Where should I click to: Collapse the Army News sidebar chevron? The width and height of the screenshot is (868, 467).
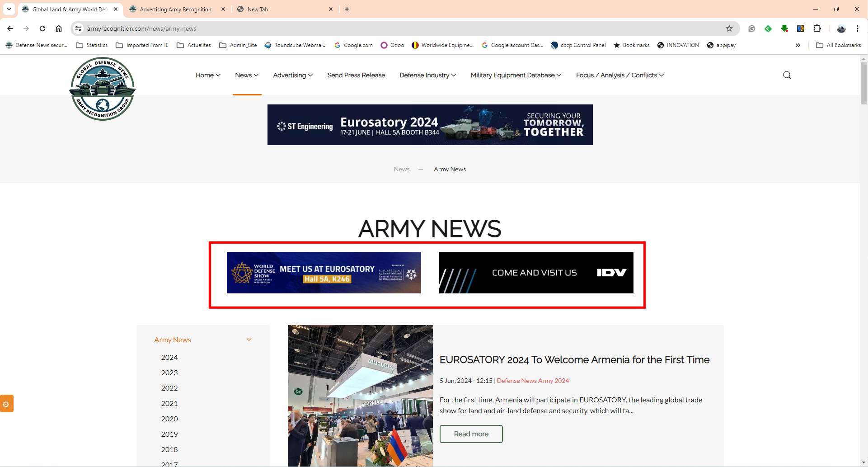tap(249, 340)
